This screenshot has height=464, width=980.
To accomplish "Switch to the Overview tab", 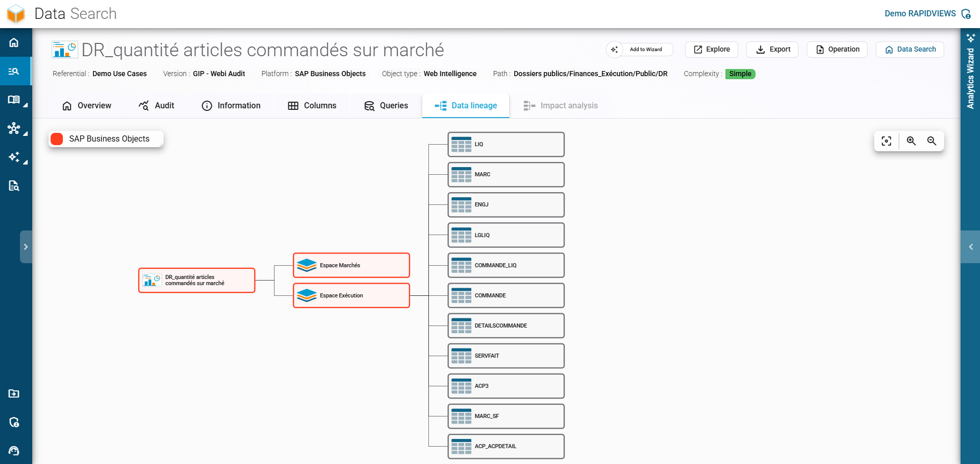I will (86, 106).
